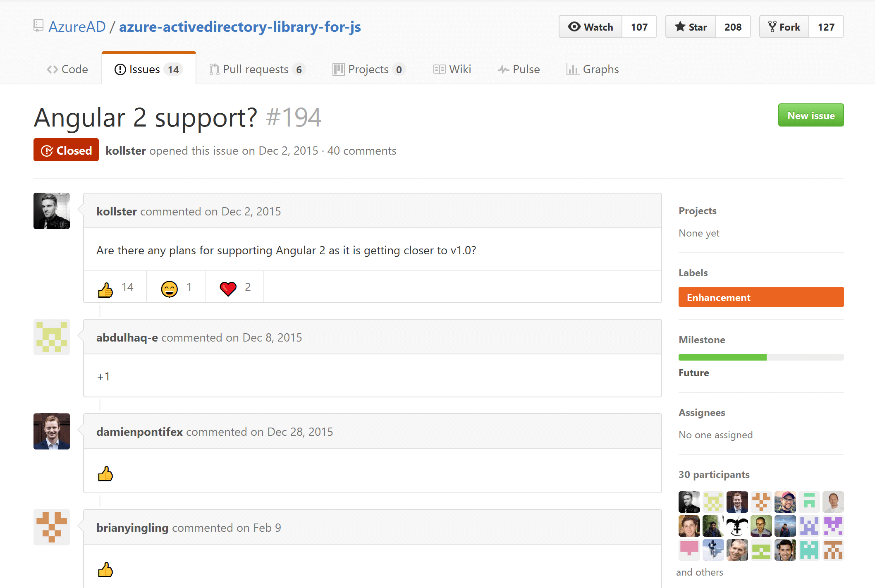Click the laughing face reaction
This screenshot has width=875, height=588.
[x=176, y=287]
